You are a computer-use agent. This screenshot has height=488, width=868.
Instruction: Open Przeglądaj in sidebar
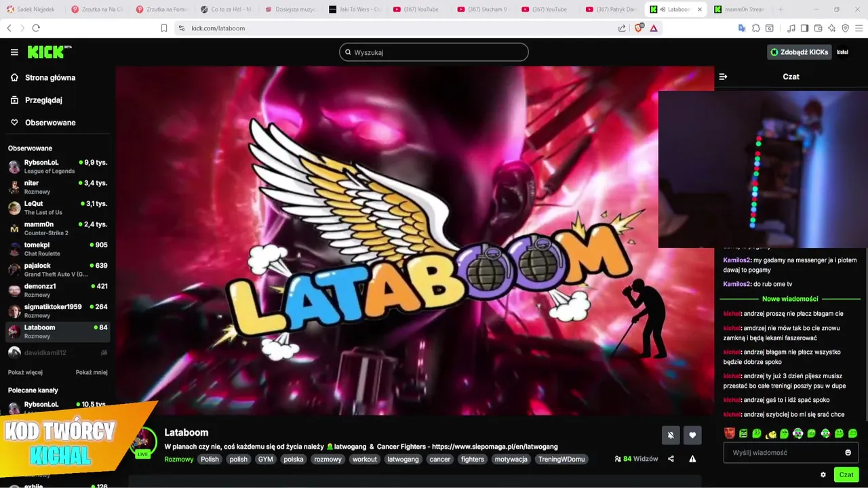[x=36, y=100]
